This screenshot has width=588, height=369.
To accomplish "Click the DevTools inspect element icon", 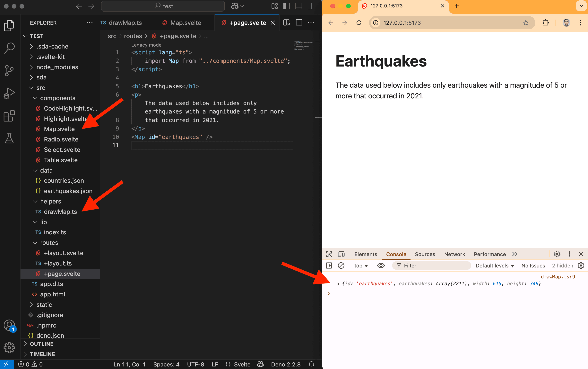I will (329, 254).
